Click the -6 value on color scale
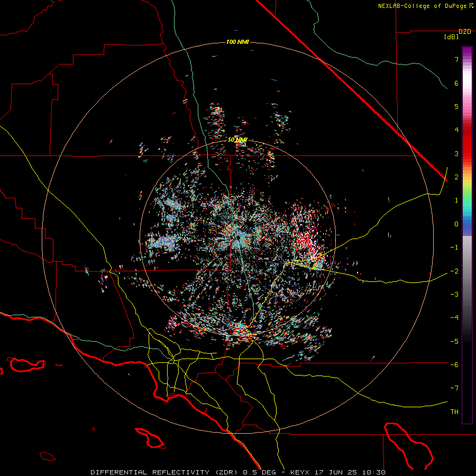Screen dimensions: 476x476 (x=454, y=365)
